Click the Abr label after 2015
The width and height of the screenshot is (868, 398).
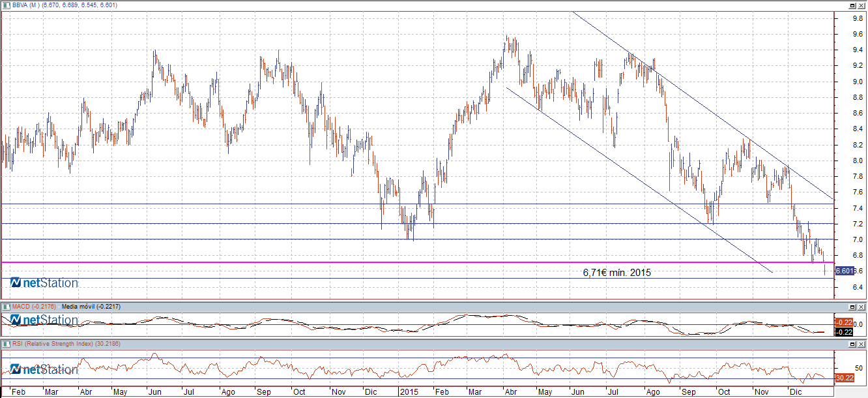pyautogui.click(x=510, y=392)
